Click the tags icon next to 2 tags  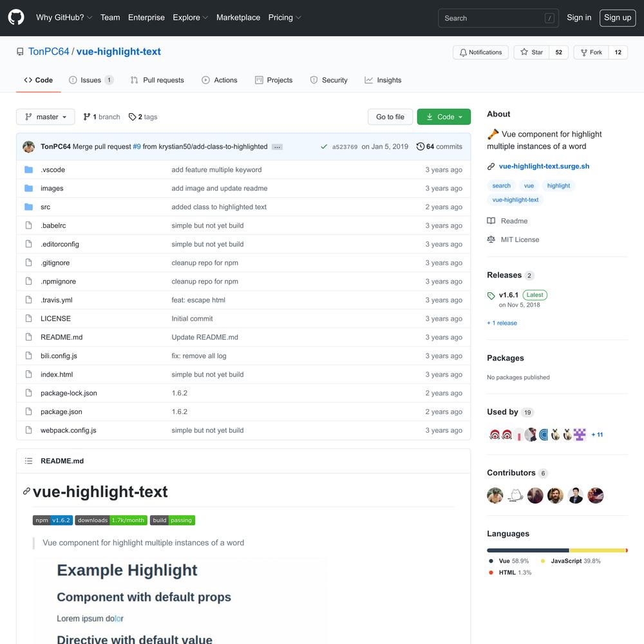[x=132, y=117]
